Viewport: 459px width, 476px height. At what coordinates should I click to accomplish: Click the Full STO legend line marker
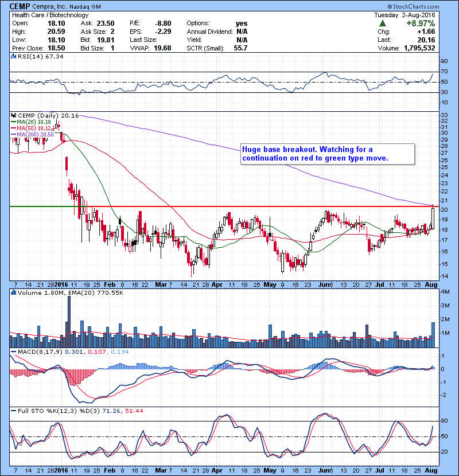pyautogui.click(x=13, y=411)
